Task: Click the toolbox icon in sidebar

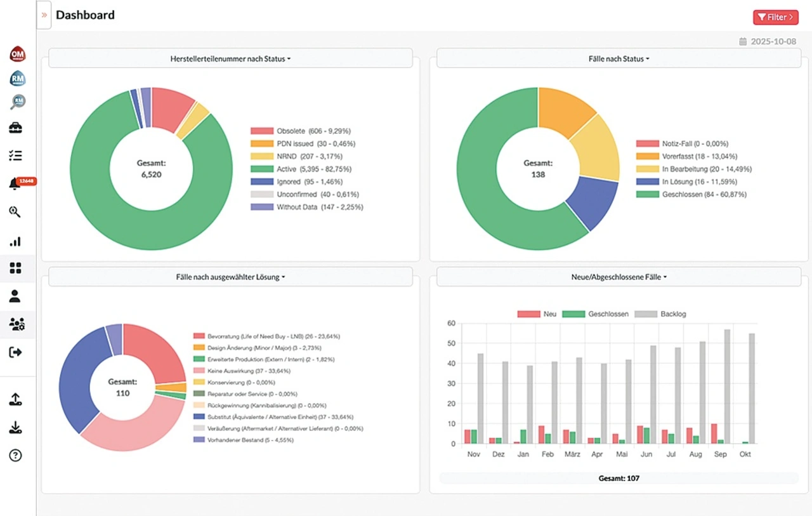Action: (x=15, y=128)
